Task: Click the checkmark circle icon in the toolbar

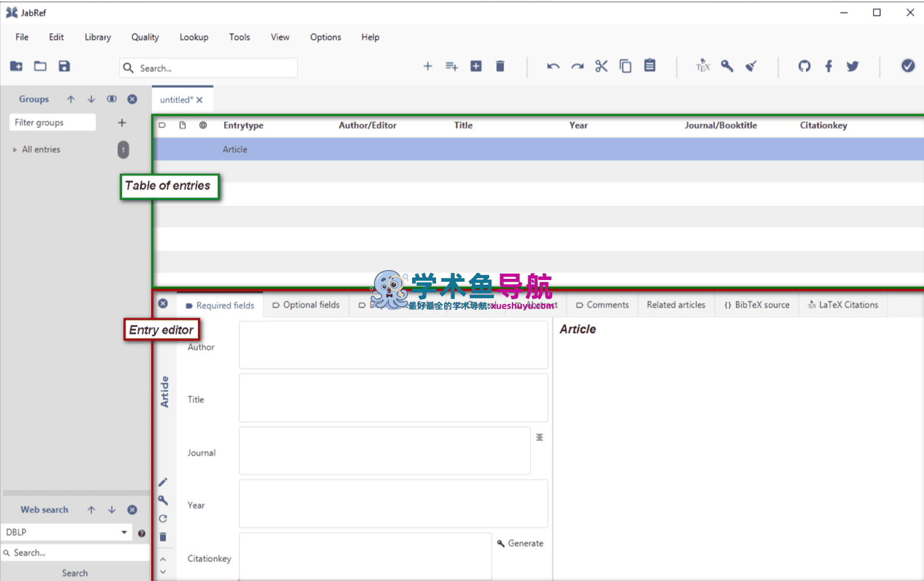Action: (908, 66)
